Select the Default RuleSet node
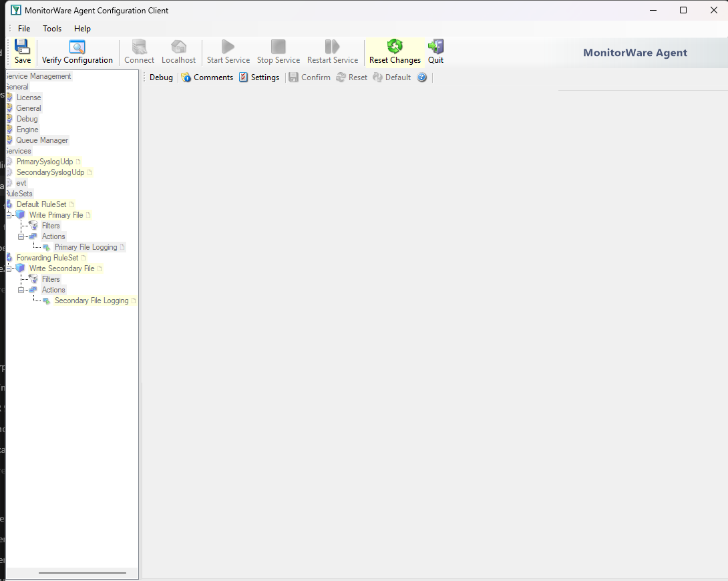Screen dimensions: 728x581 tap(41, 204)
